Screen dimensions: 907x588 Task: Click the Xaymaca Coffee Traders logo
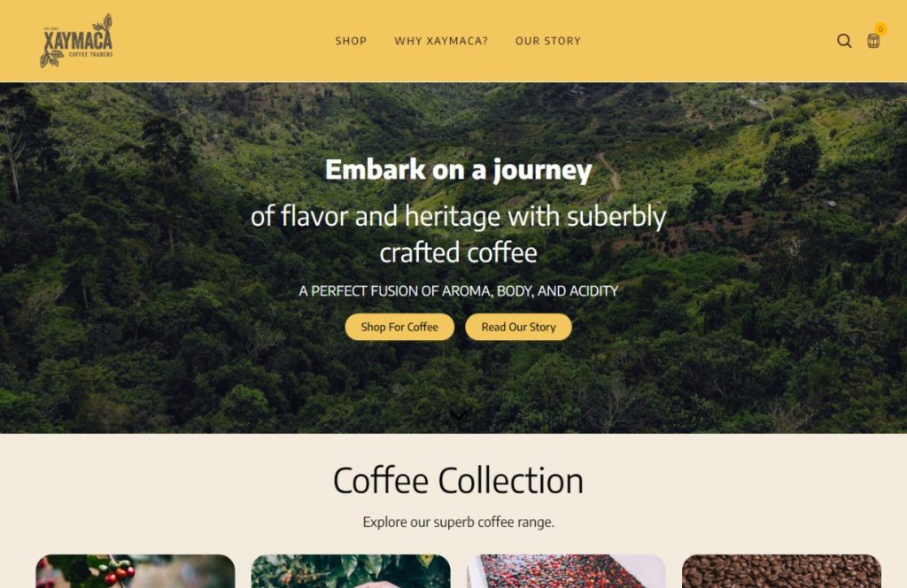pyautogui.click(x=76, y=41)
